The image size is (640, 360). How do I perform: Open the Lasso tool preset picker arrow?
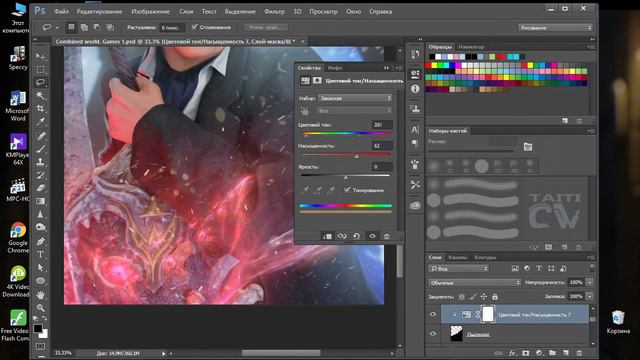click(x=57, y=28)
